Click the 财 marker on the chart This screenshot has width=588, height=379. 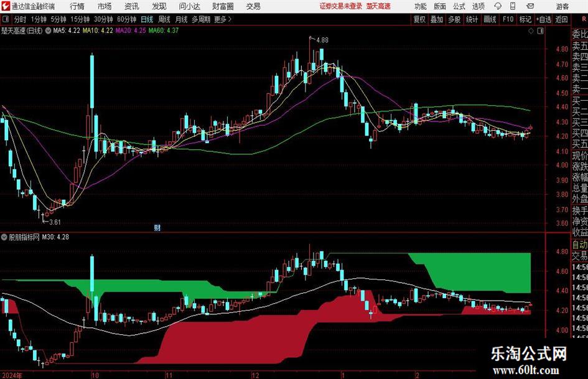point(157,227)
